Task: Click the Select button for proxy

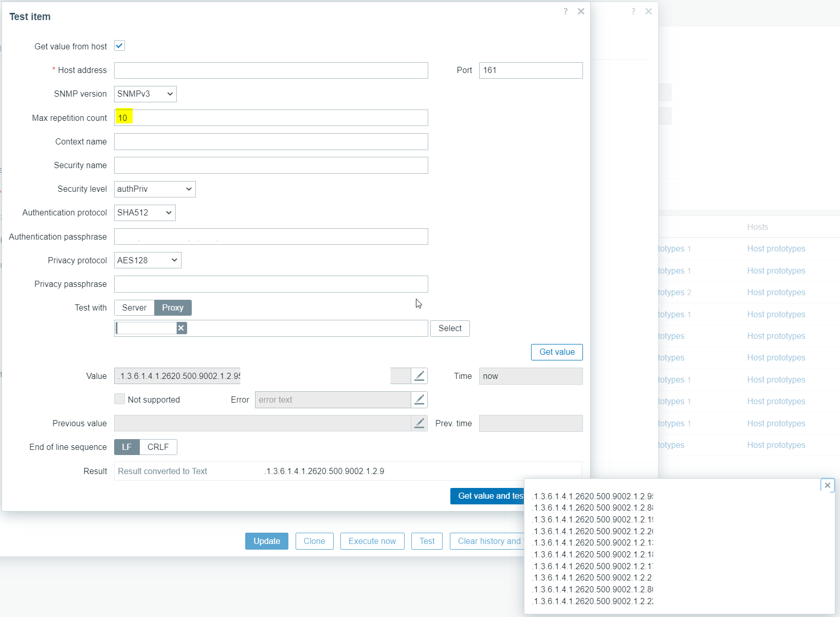Action: [450, 328]
